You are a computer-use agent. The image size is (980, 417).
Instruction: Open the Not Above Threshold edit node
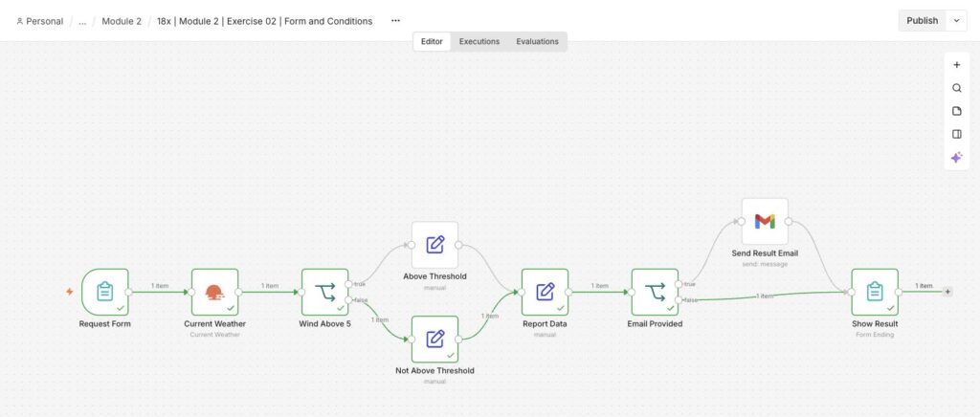pos(435,339)
